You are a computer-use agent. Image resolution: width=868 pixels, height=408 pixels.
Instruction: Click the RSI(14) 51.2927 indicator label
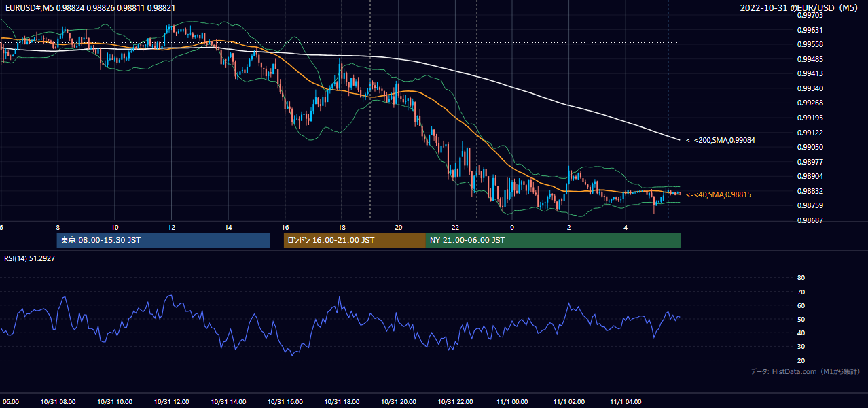(x=29, y=258)
